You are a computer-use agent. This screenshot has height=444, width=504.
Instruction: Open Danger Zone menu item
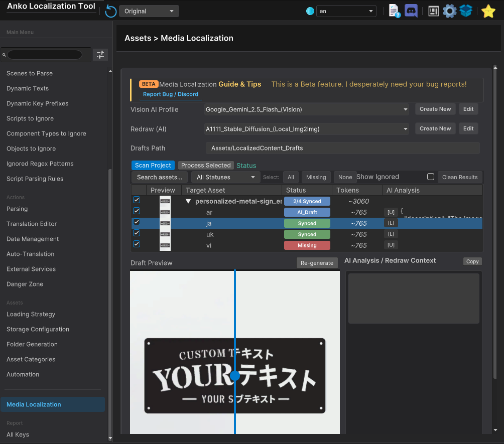[25, 284]
